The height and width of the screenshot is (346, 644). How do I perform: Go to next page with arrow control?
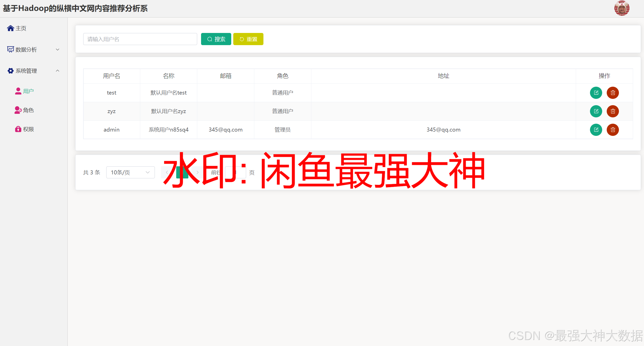click(198, 172)
